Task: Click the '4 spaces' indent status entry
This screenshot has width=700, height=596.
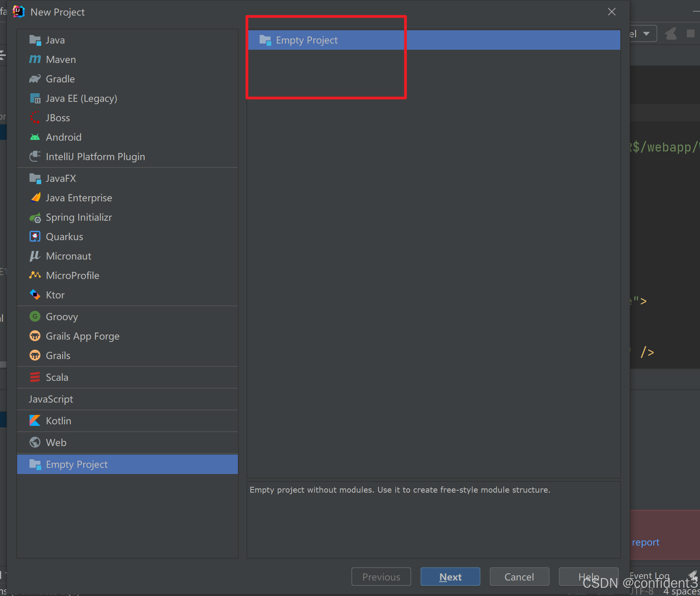Action: click(x=681, y=591)
